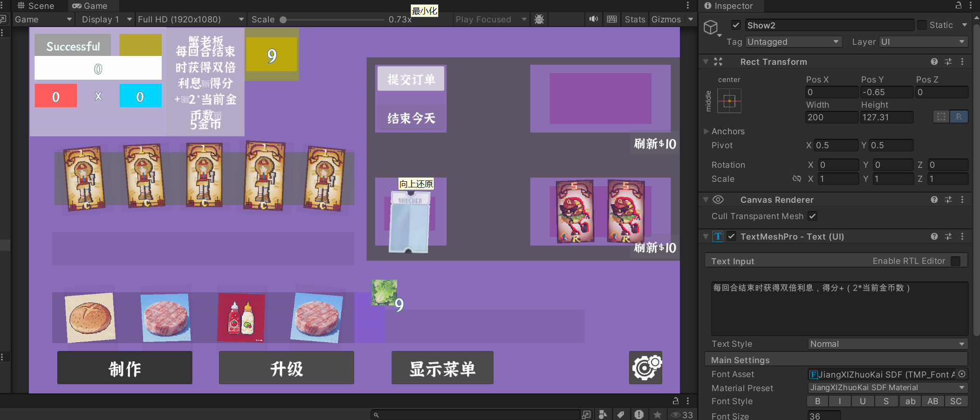Open TextMeshPro context menu dots

(962, 236)
